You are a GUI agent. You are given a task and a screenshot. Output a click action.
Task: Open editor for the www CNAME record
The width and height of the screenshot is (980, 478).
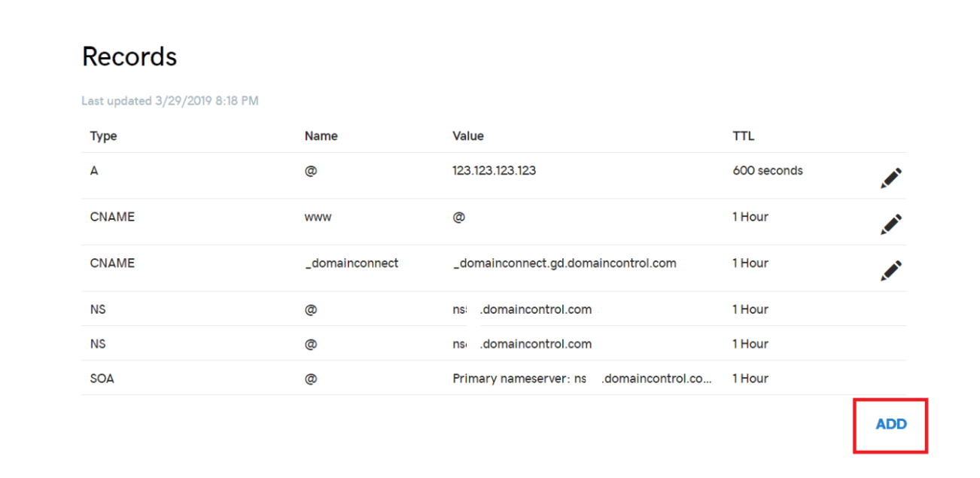point(890,224)
